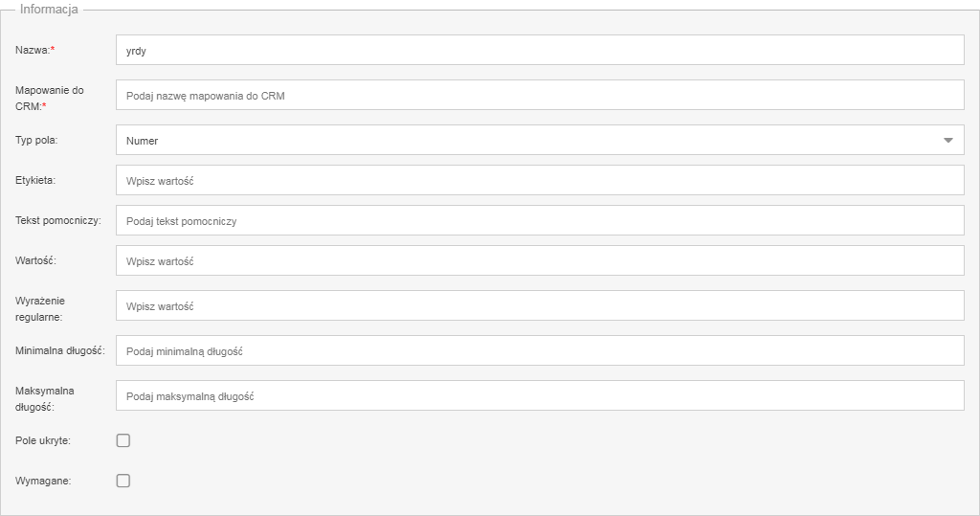The width and height of the screenshot is (980, 516).
Task: Click the Wartość input field
Action: point(540,260)
